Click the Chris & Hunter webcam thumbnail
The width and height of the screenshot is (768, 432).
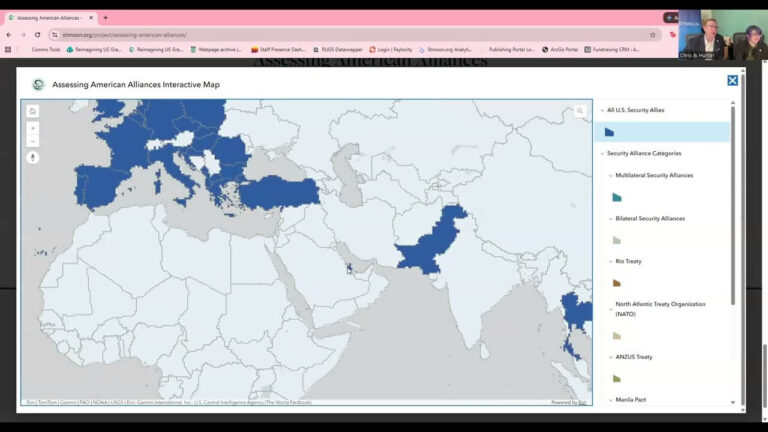[x=722, y=35]
